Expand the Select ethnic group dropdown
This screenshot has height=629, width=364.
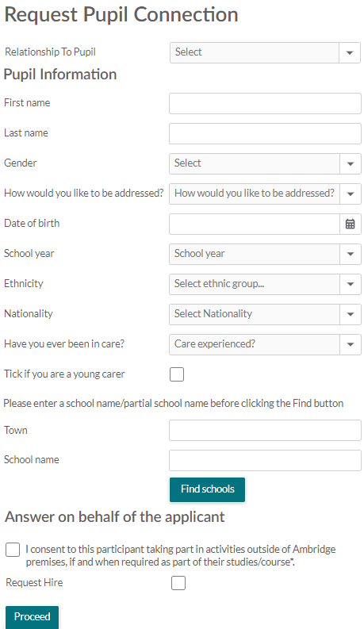point(265,284)
